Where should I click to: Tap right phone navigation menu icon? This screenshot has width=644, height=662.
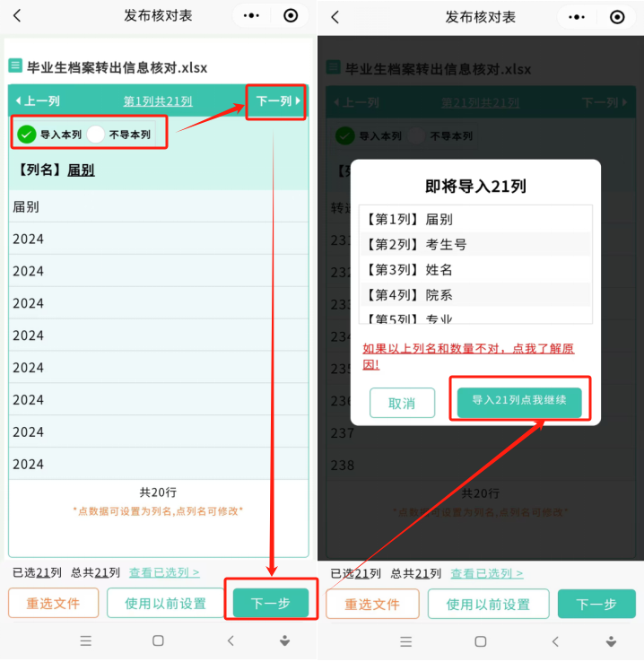coord(406,641)
